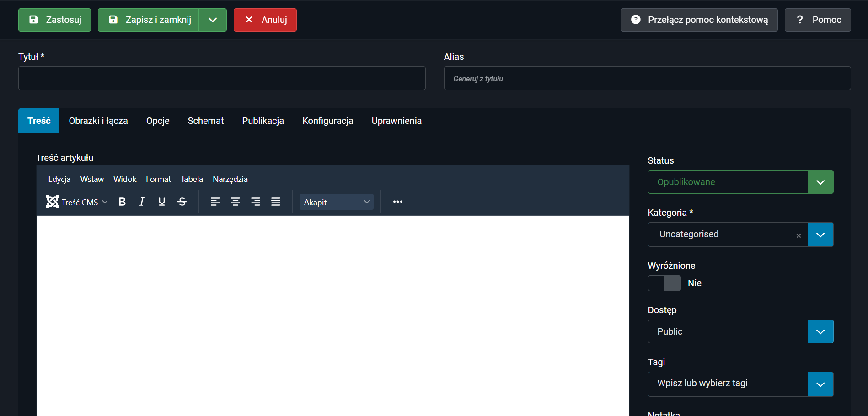
Task: Align text to the left
Action: coord(215,202)
